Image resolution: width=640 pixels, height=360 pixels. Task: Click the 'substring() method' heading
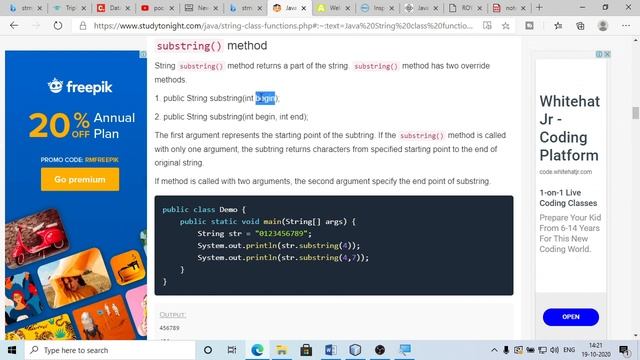pos(211,46)
